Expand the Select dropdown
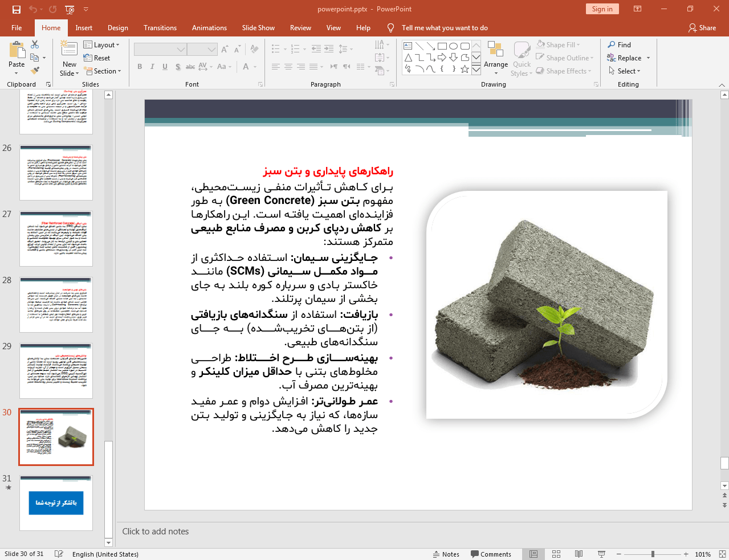The width and height of the screenshot is (729, 560). pyautogui.click(x=625, y=71)
